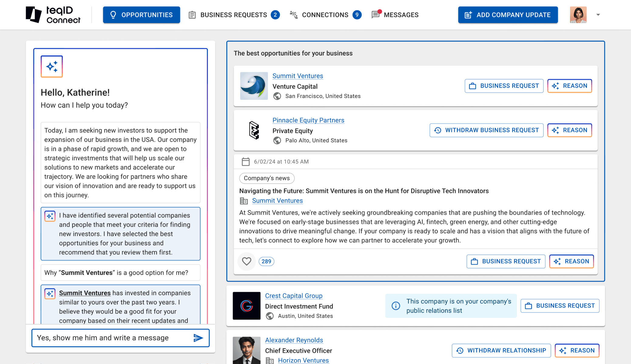Click the sparkle icon beside 'I have identified' reply
The width and height of the screenshot is (631, 364).
(x=50, y=216)
